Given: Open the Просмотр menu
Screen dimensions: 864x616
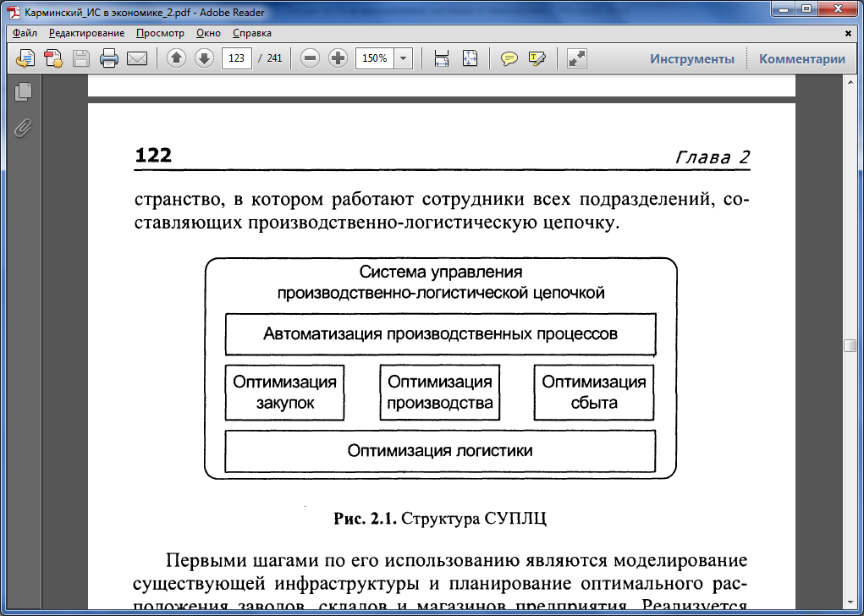Looking at the screenshot, I should point(160,33).
